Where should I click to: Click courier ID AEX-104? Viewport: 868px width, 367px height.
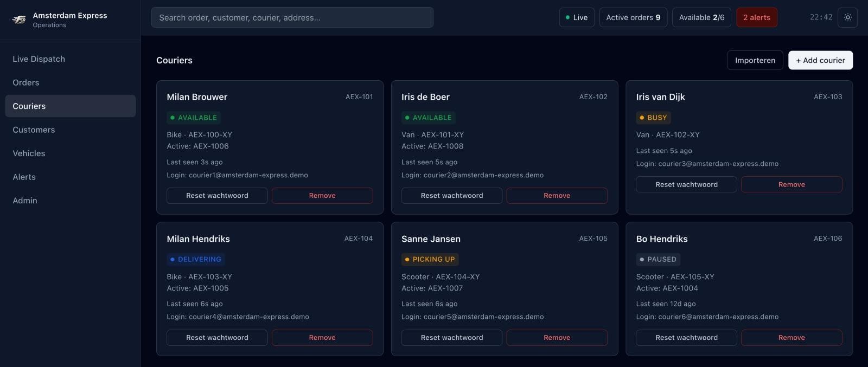pyautogui.click(x=358, y=239)
